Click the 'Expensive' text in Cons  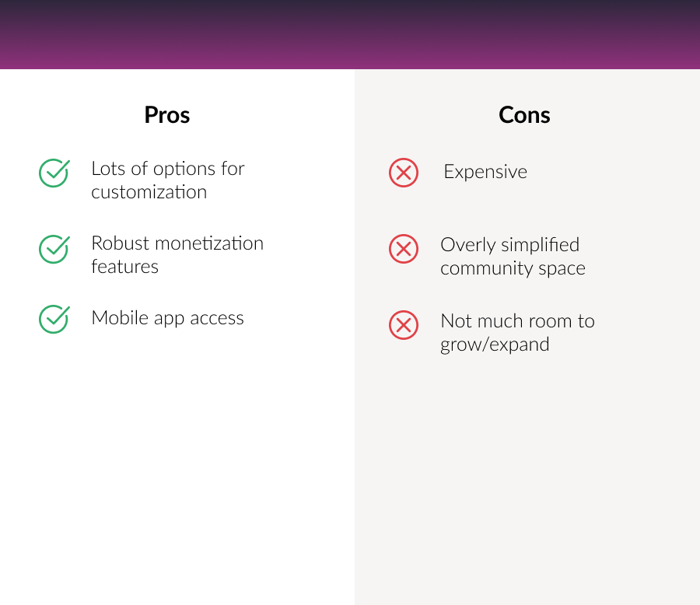pos(485,172)
